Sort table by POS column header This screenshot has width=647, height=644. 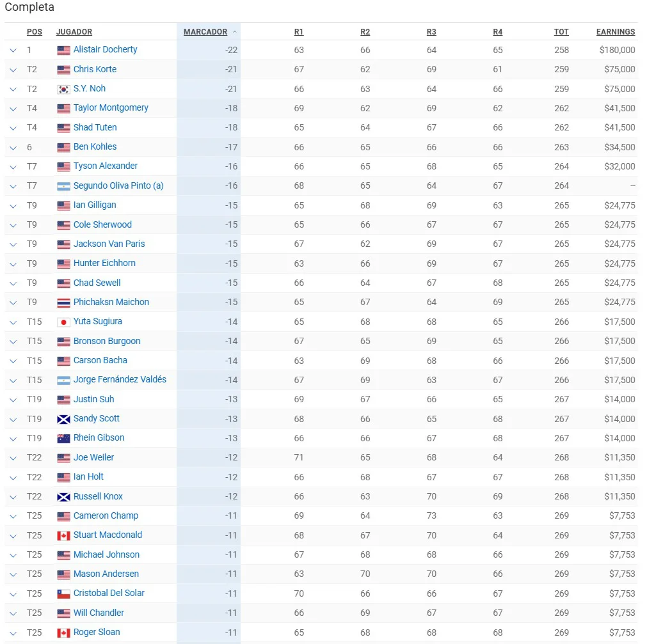[x=35, y=32]
